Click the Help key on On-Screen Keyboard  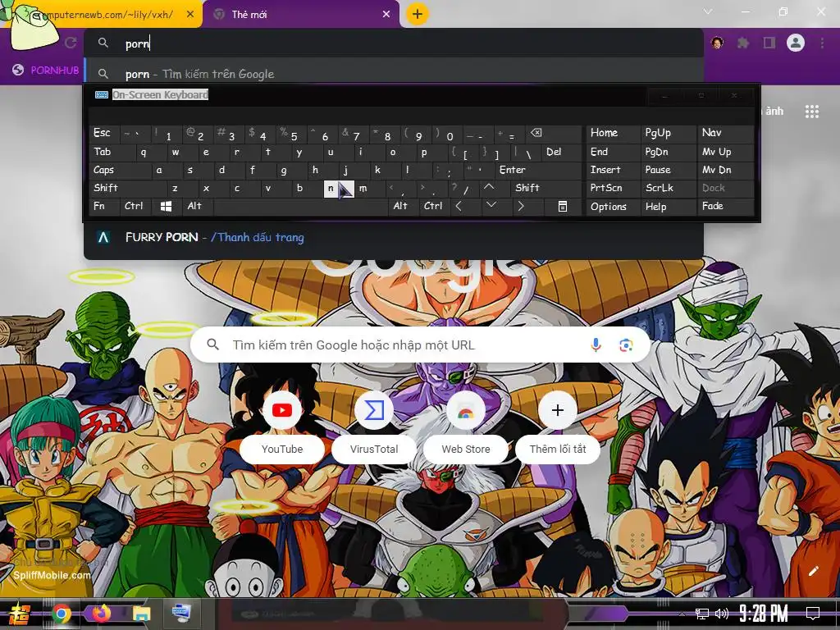click(669, 206)
